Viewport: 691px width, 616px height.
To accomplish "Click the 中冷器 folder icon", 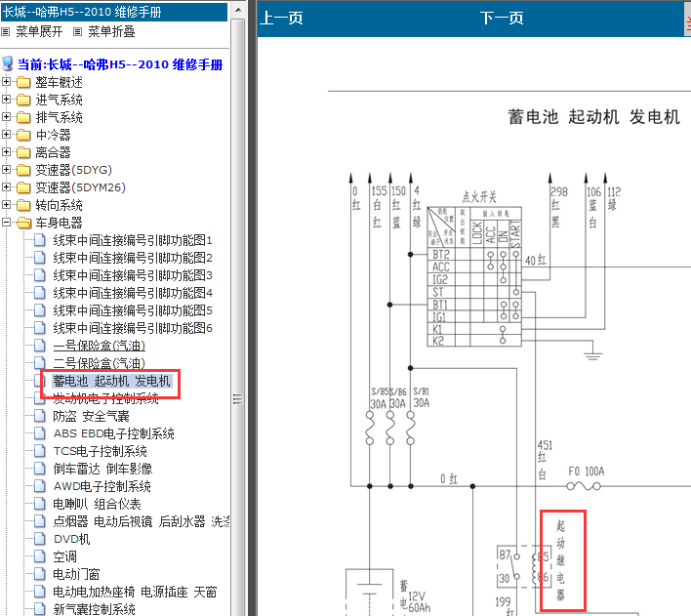I will pyautogui.click(x=23, y=135).
